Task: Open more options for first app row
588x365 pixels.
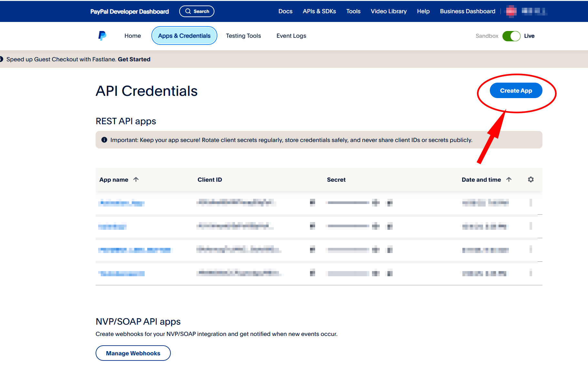Action: point(531,203)
